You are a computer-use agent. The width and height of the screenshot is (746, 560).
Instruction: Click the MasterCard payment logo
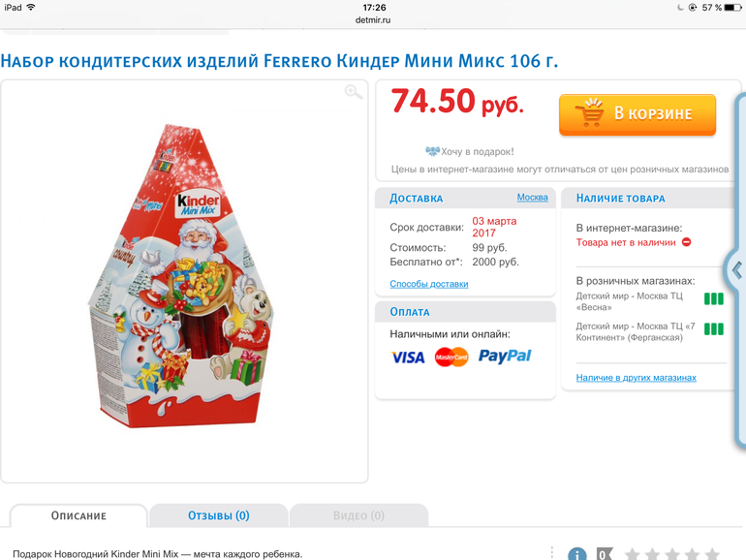click(451, 357)
